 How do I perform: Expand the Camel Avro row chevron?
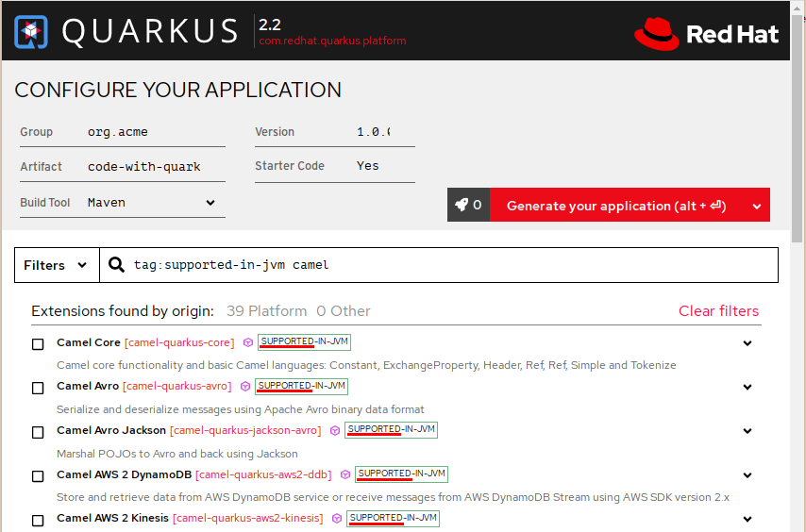pyautogui.click(x=747, y=387)
